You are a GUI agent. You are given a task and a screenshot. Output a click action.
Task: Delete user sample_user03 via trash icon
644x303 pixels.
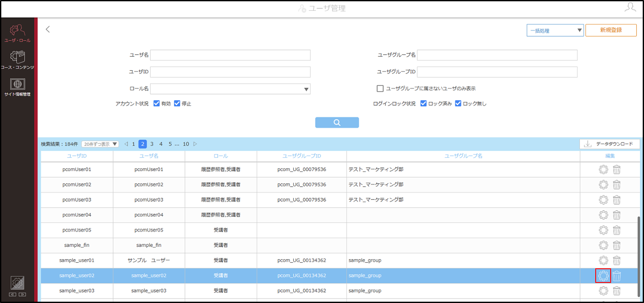pyautogui.click(x=617, y=291)
